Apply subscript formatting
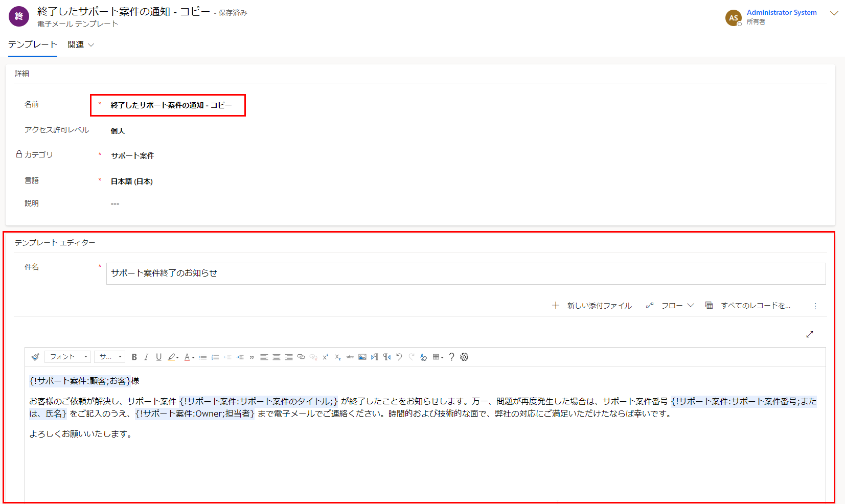 point(338,357)
